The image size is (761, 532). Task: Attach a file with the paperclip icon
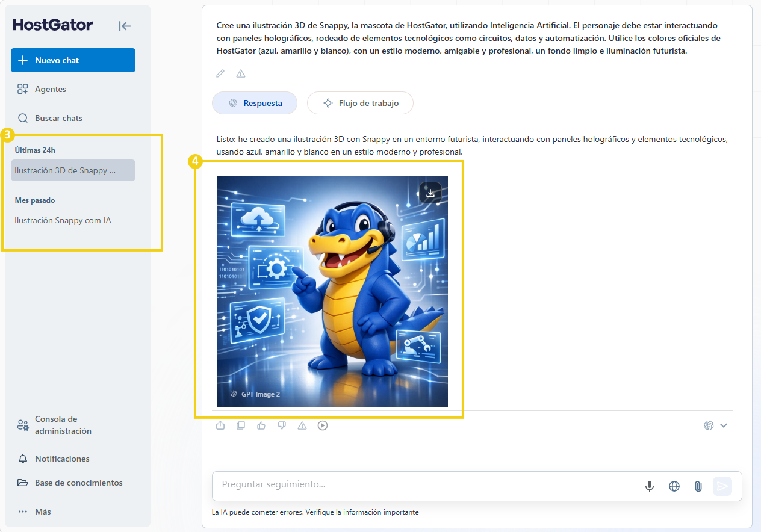coord(698,486)
